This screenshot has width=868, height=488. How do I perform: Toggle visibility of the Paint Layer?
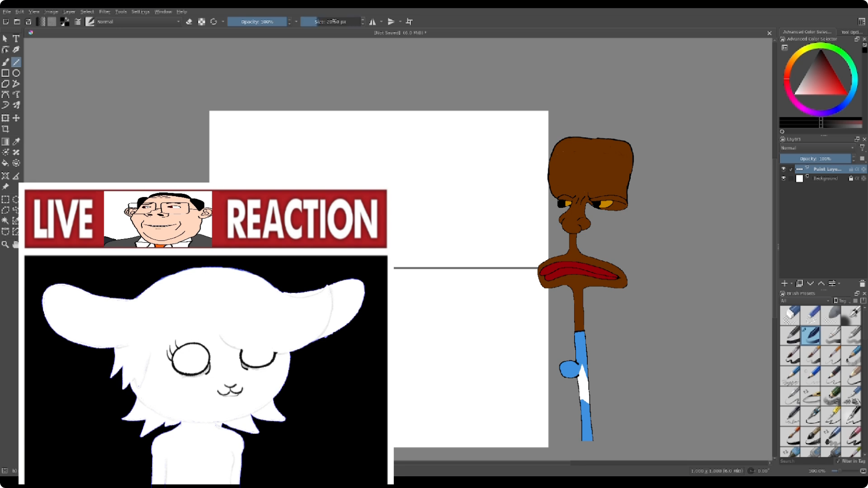784,169
